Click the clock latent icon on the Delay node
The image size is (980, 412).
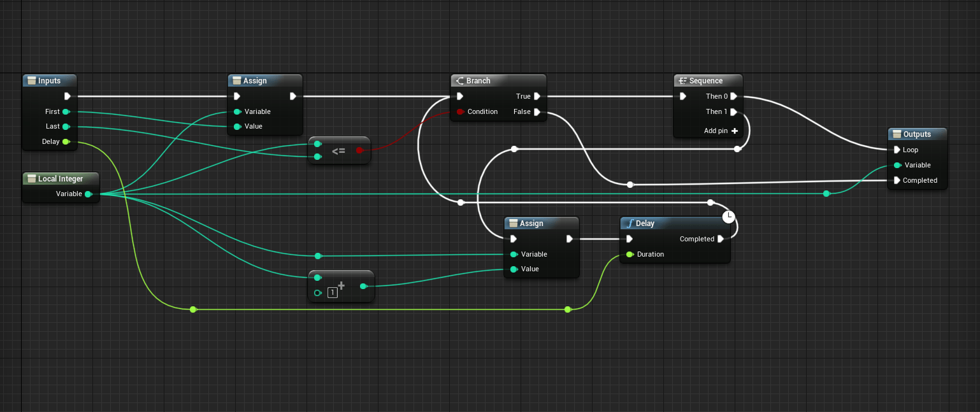pyautogui.click(x=728, y=217)
